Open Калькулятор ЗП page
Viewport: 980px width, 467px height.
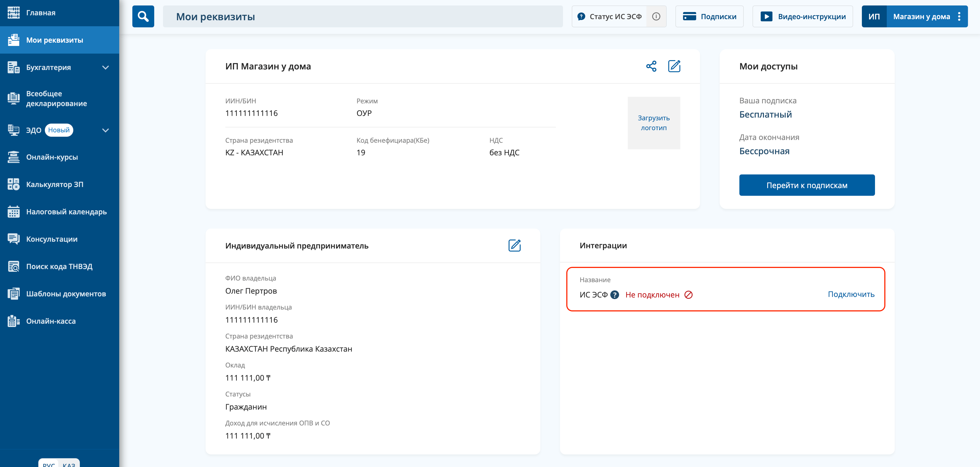pos(54,185)
